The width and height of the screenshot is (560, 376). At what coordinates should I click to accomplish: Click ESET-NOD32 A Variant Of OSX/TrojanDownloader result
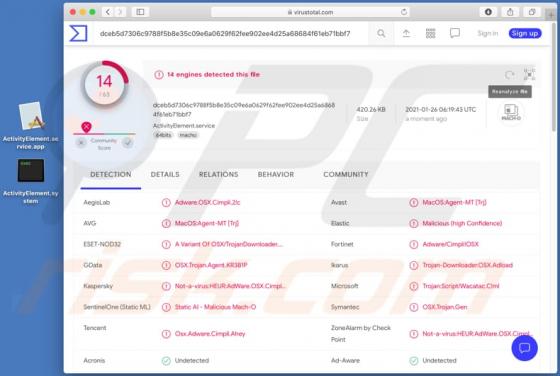pos(229,244)
